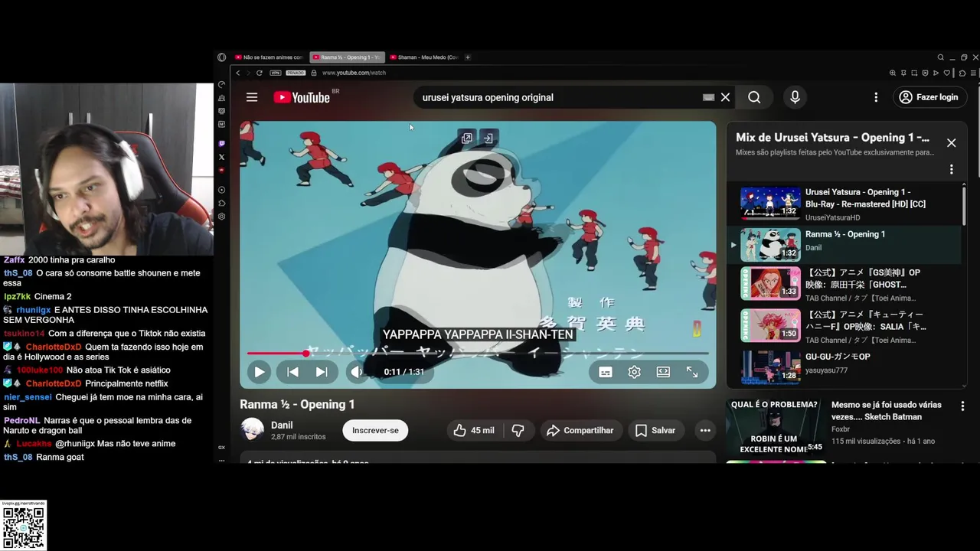Open a new browser tab with plus
The image size is (980, 551).
(x=468, y=57)
